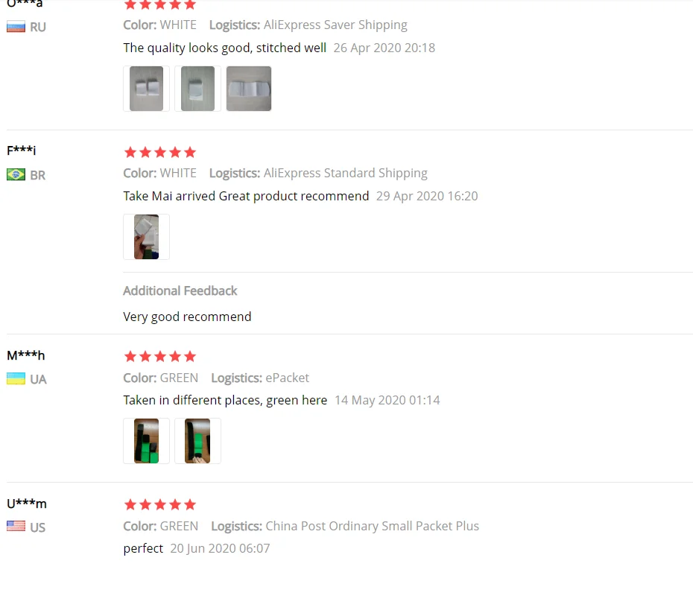Click 'AliExpress Standard Shipping' logistics text
The width and height of the screenshot is (693, 616).
pyautogui.click(x=346, y=173)
